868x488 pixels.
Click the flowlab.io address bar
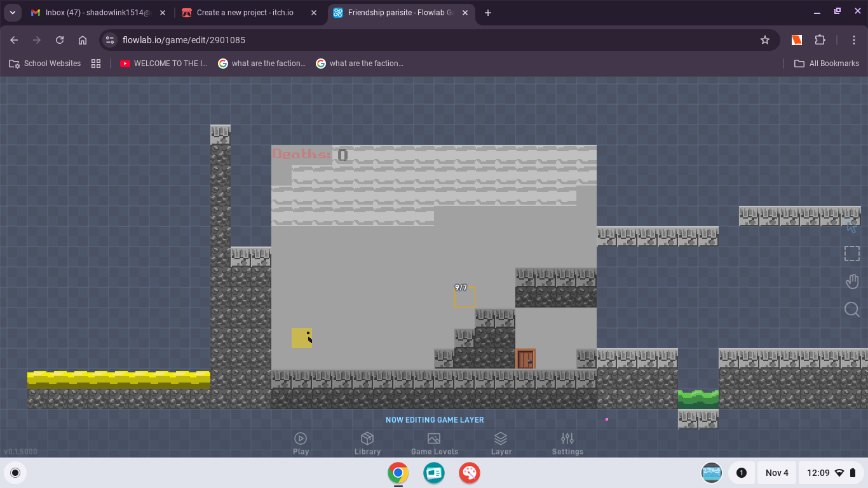[x=432, y=40]
